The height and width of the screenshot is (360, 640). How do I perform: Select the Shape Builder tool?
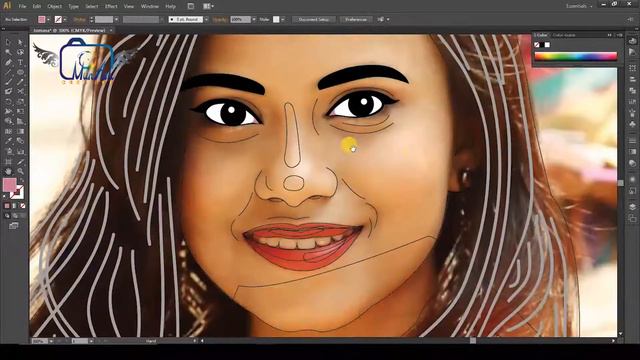tap(8, 121)
